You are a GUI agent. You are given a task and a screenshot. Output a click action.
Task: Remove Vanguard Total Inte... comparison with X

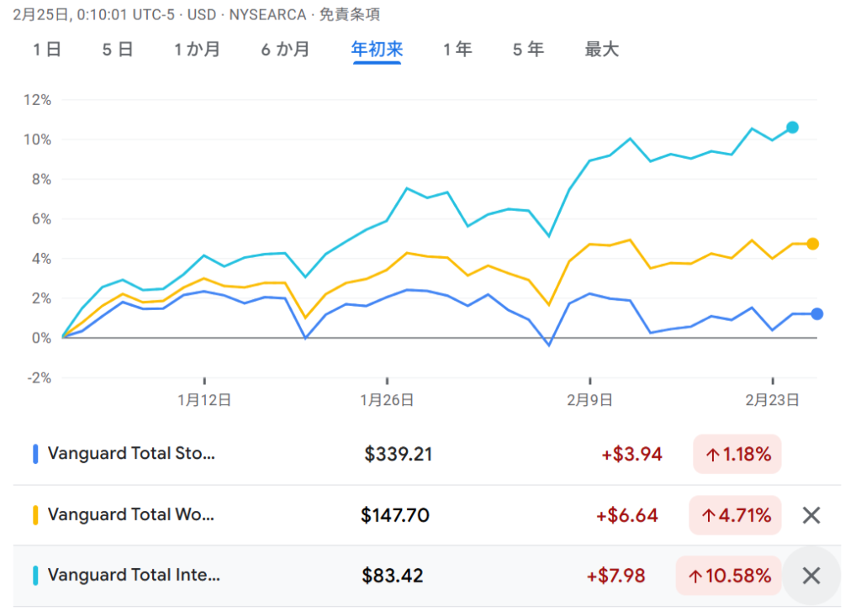pyautogui.click(x=811, y=576)
